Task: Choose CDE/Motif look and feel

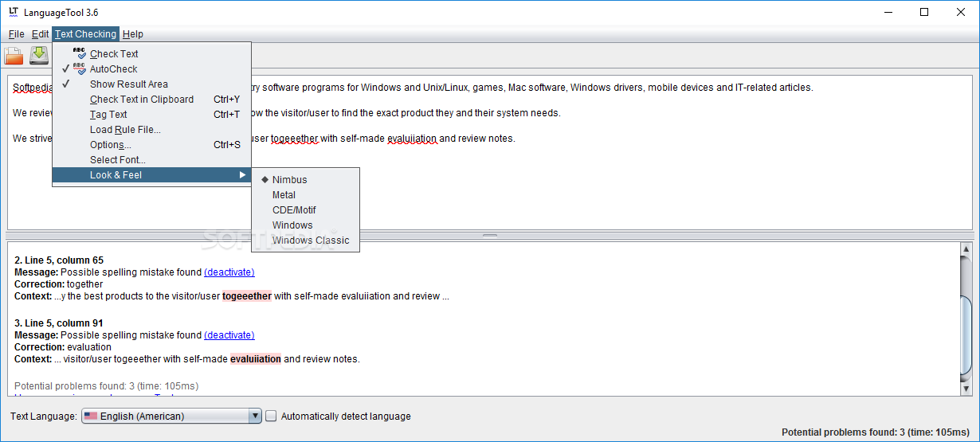Action: [305, 210]
